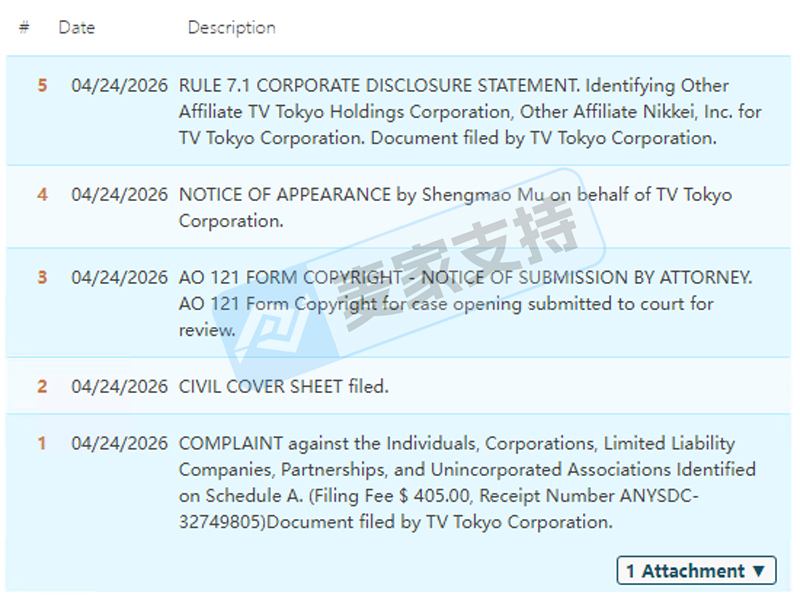This screenshot has height=595, width=800.
Task: Click the Description column header
Action: [231, 28]
